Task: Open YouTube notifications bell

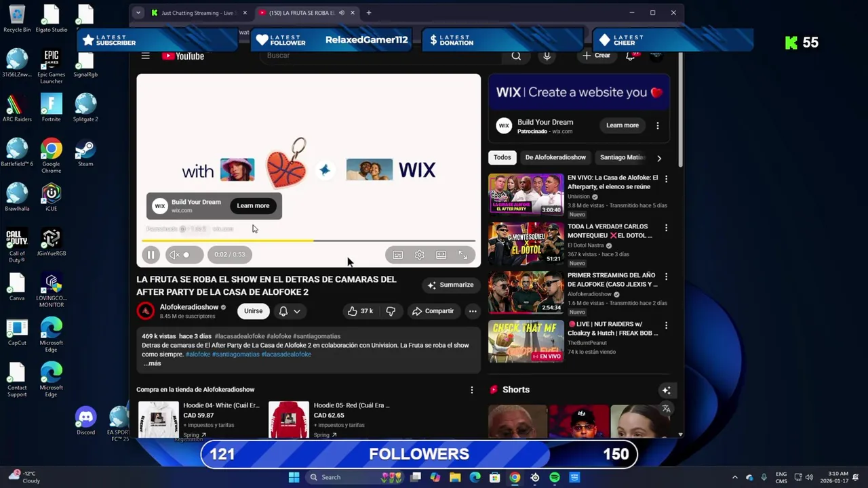Action: click(630, 56)
